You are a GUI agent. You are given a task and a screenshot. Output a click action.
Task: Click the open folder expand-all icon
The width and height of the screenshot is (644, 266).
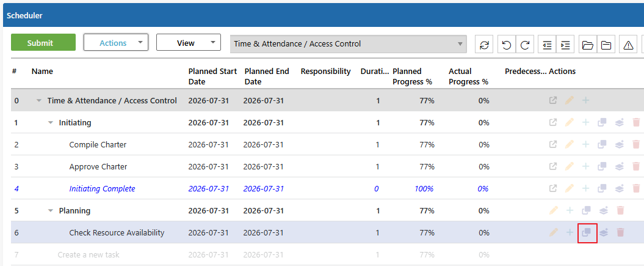click(x=588, y=44)
